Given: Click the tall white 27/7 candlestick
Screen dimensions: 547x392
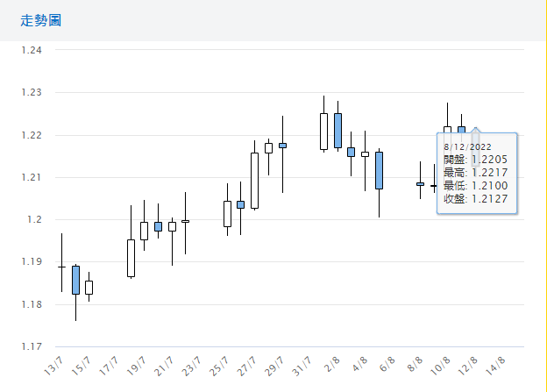Looking at the screenshot, I should [254, 181].
